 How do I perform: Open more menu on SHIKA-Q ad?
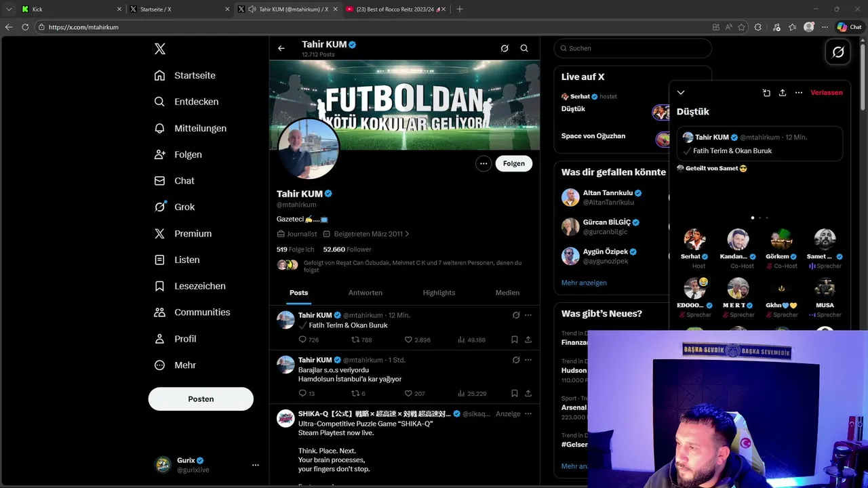tap(528, 413)
